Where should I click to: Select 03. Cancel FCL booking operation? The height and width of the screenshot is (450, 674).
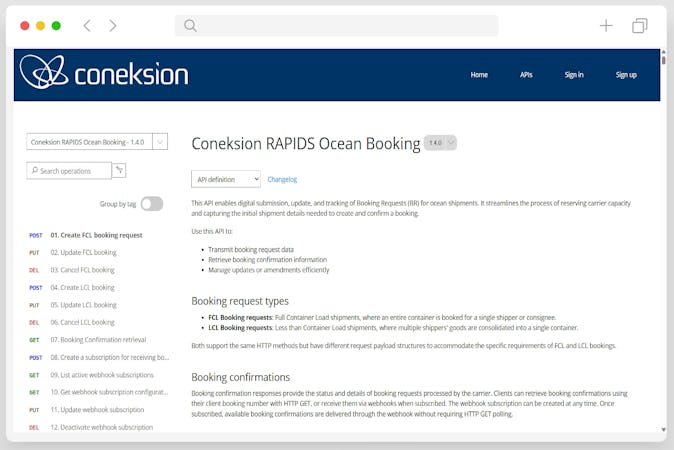[83, 270]
